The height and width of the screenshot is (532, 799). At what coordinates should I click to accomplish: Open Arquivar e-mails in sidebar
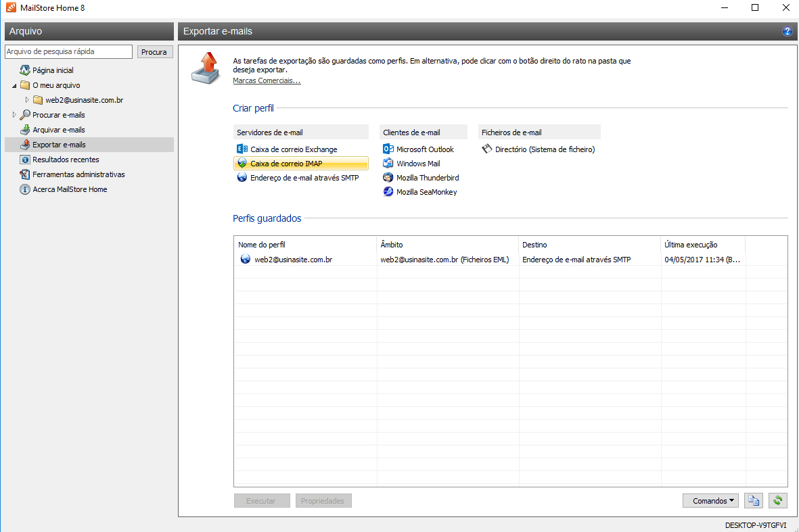[x=58, y=130]
